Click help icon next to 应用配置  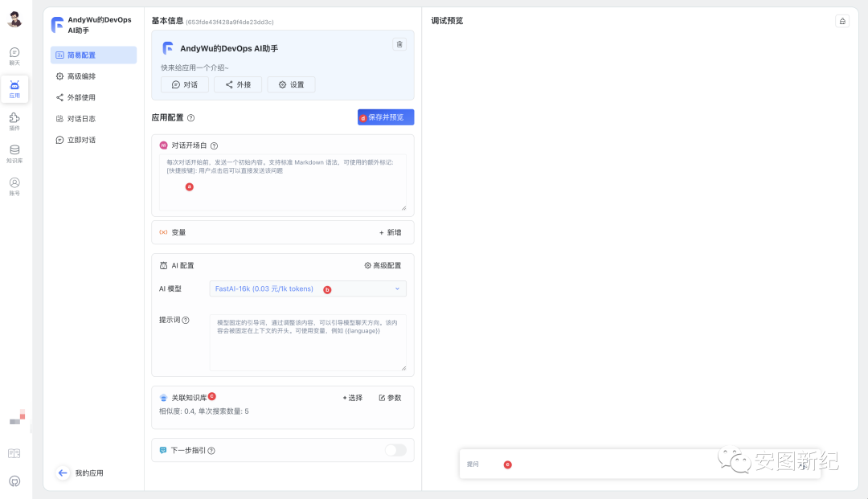click(x=191, y=118)
